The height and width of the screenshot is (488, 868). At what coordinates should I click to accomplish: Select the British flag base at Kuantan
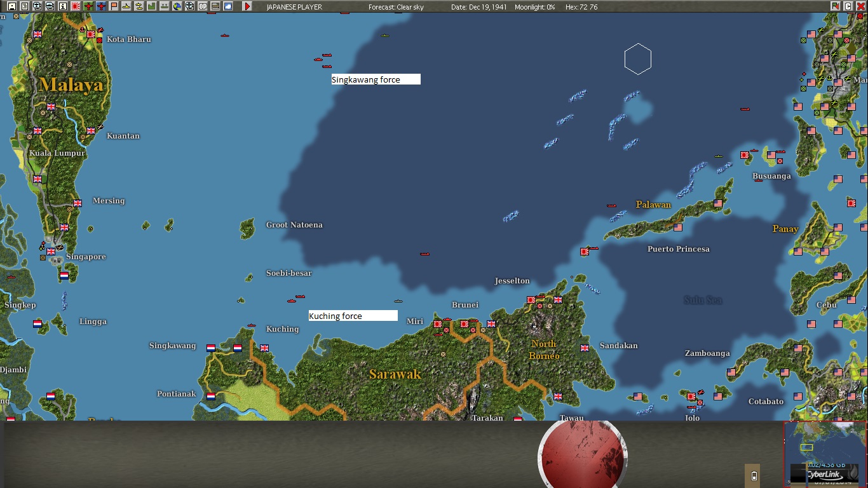91,131
